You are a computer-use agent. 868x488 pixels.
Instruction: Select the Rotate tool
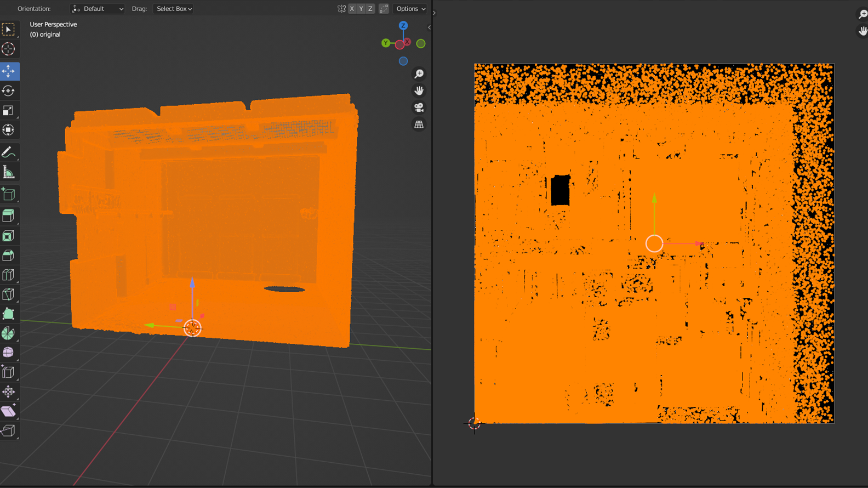point(8,91)
